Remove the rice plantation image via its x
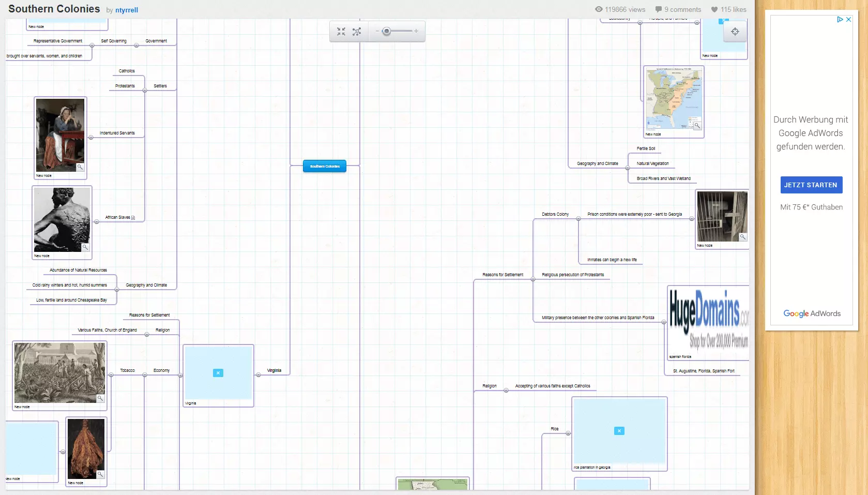The height and width of the screenshot is (495, 868). click(x=619, y=430)
